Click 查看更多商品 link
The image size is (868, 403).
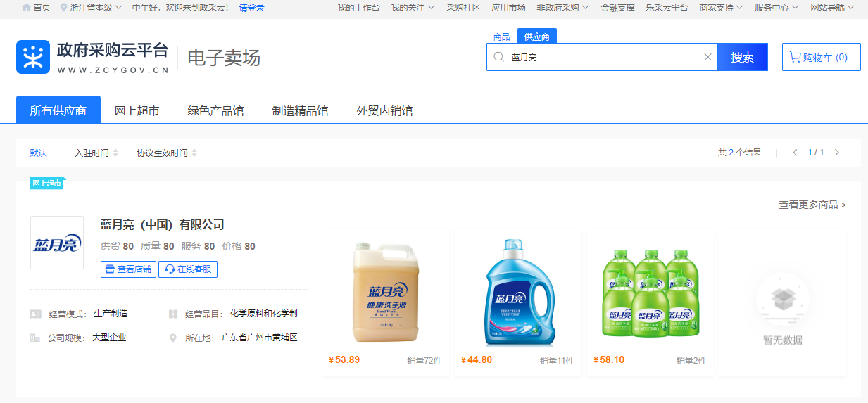(812, 205)
